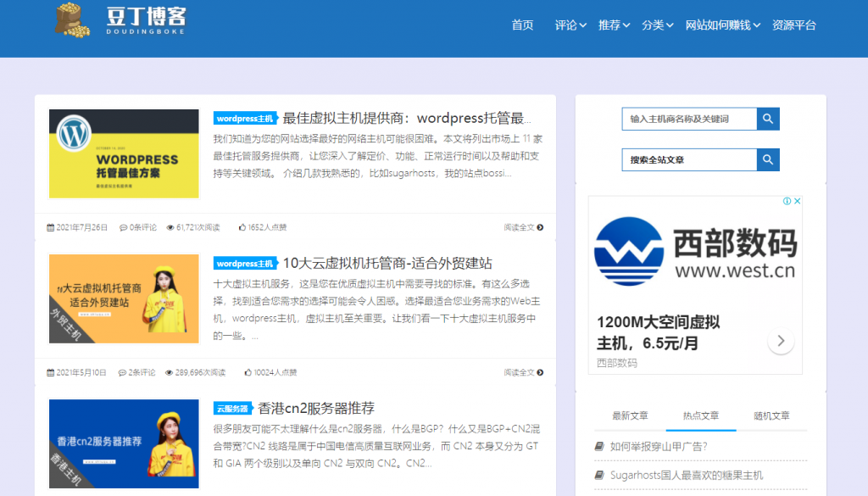
Task: Open article 香港cn2服务器推荐
Action: (x=316, y=408)
